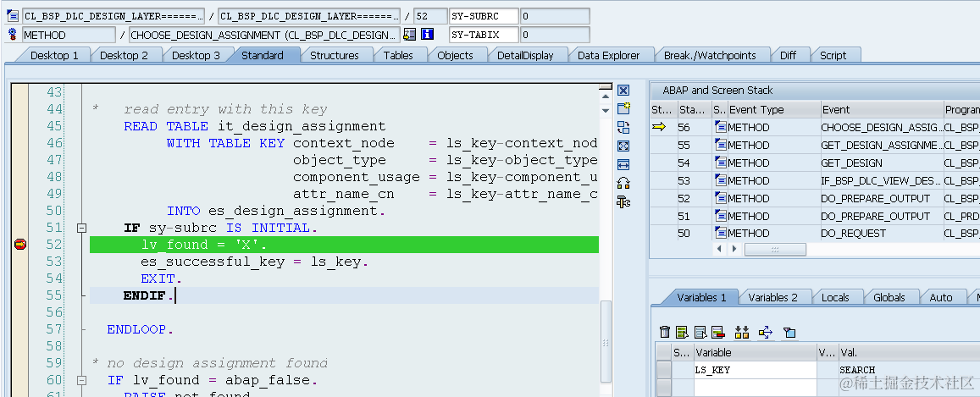The image size is (980, 397).
Task: Open the Objects tab
Action: [455, 55]
